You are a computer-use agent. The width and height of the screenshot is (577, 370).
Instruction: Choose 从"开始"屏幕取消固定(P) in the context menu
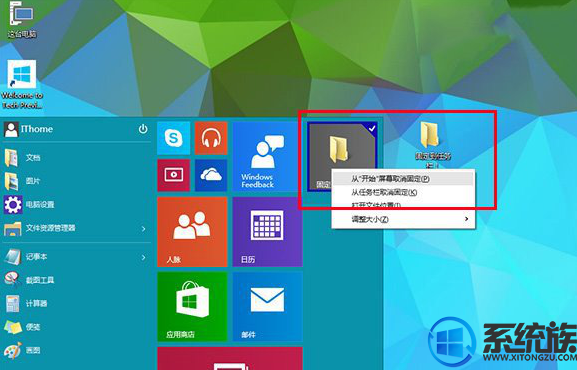point(403,179)
